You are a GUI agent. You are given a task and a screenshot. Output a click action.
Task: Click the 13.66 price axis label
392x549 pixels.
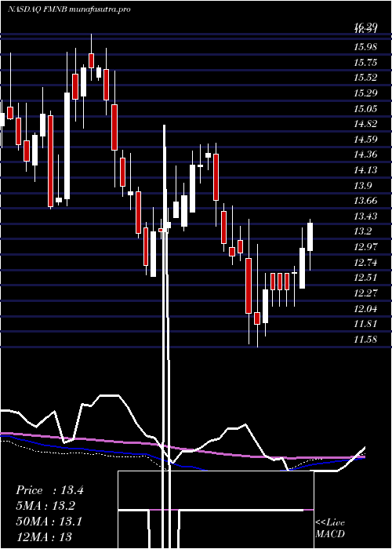[365, 201]
